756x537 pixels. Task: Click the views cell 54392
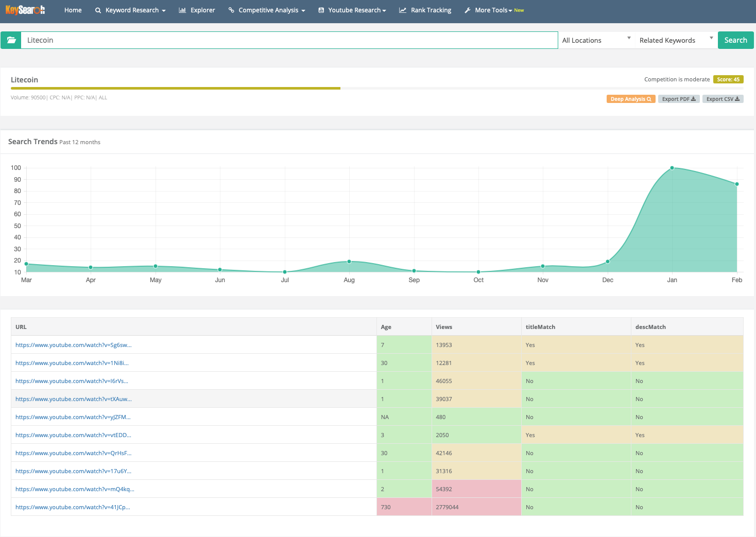point(476,489)
